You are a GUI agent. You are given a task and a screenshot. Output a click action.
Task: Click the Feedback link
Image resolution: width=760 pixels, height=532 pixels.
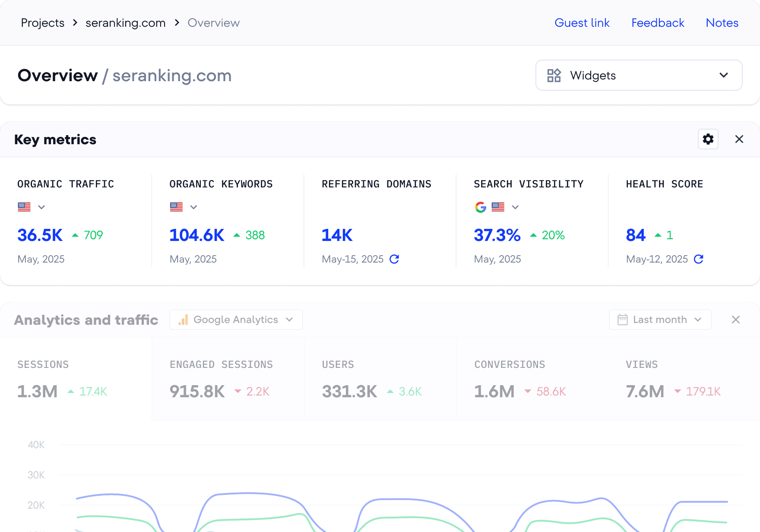657,22
